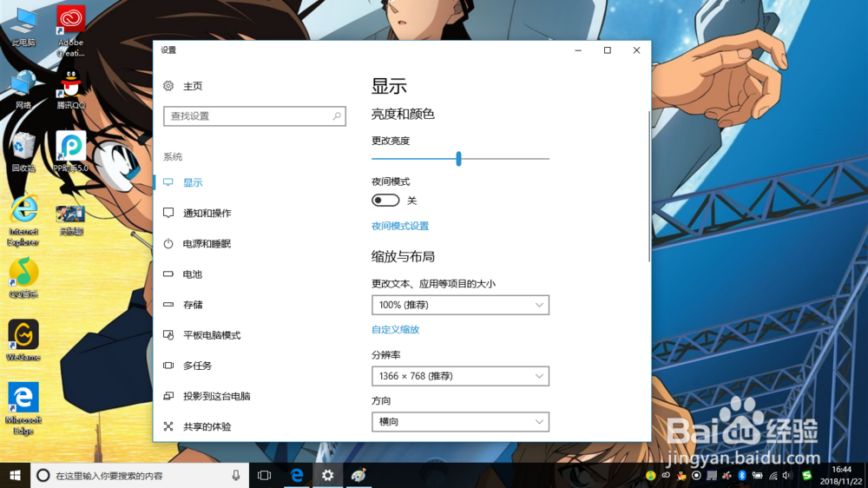Open the 夜间模式设置 link

(x=399, y=226)
